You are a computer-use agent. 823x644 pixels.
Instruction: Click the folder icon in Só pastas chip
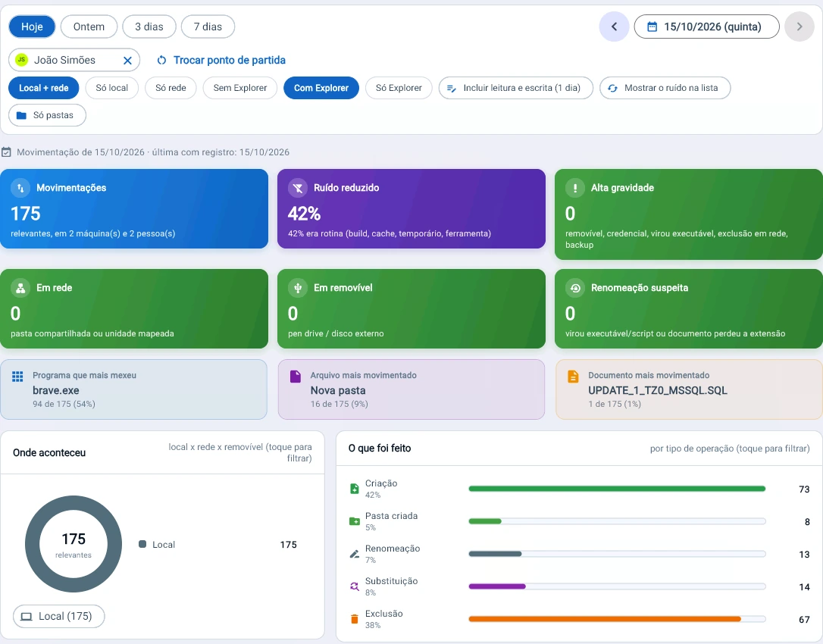[21, 115]
